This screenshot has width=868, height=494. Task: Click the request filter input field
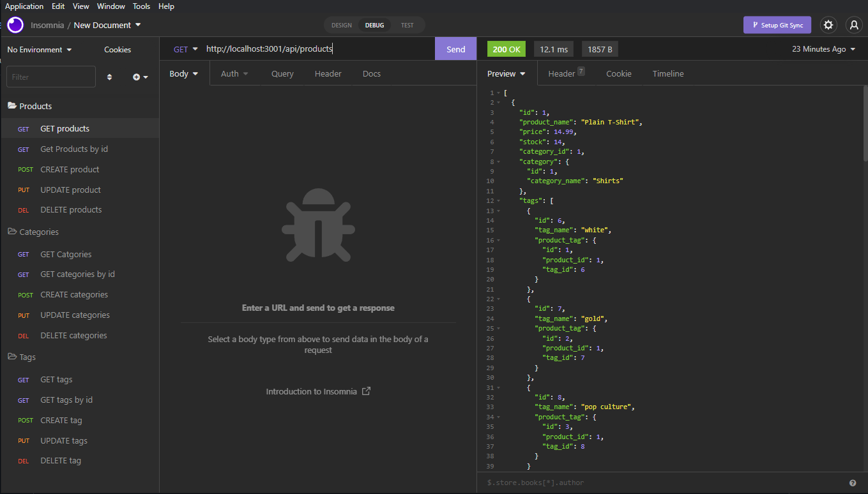pyautogui.click(x=50, y=76)
